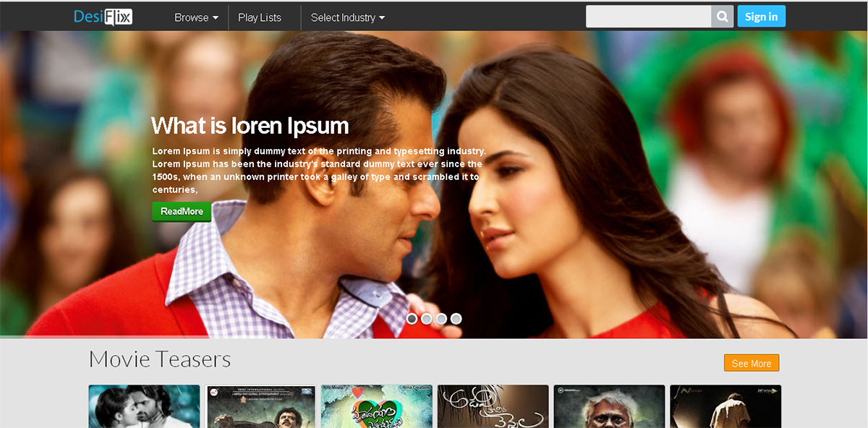Select the third carousel slide dot
The height and width of the screenshot is (428, 868).
click(x=441, y=318)
